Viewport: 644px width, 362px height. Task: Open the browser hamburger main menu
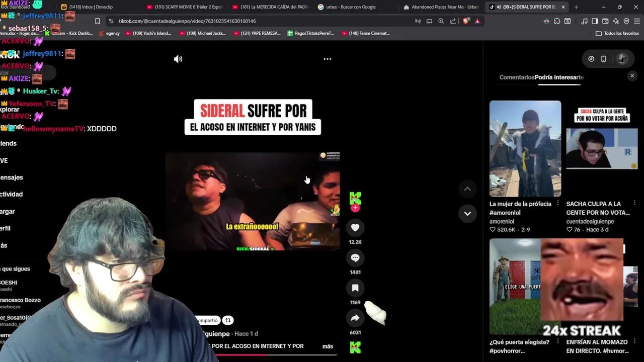pyautogui.click(x=637, y=21)
